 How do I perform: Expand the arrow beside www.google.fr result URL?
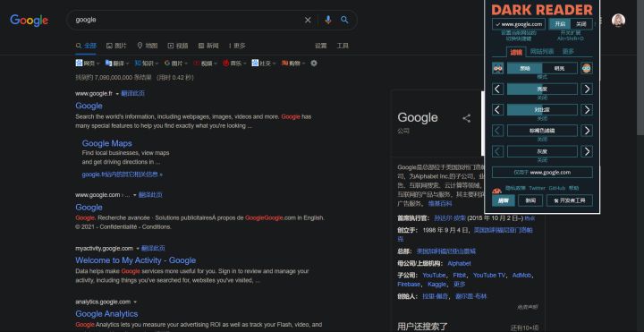(117, 94)
